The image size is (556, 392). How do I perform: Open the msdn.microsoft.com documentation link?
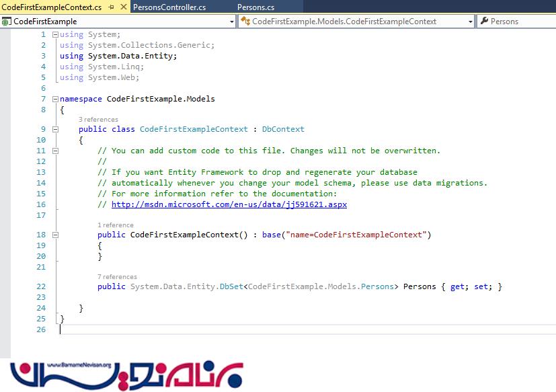tap(229, 204)
